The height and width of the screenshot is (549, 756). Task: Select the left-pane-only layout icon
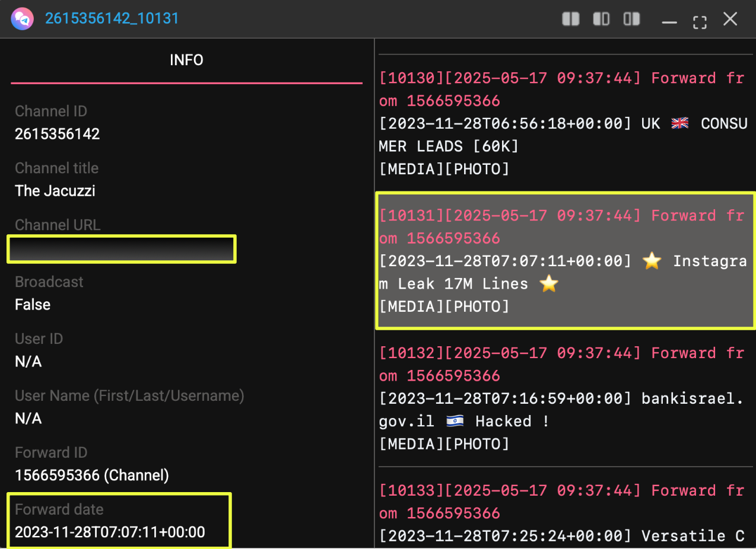coord(601,19)
